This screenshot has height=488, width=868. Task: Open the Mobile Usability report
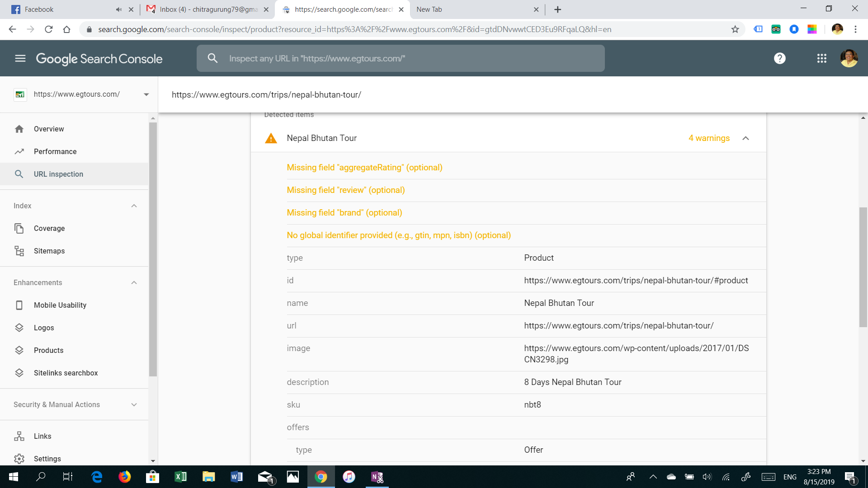click(74, 305)
